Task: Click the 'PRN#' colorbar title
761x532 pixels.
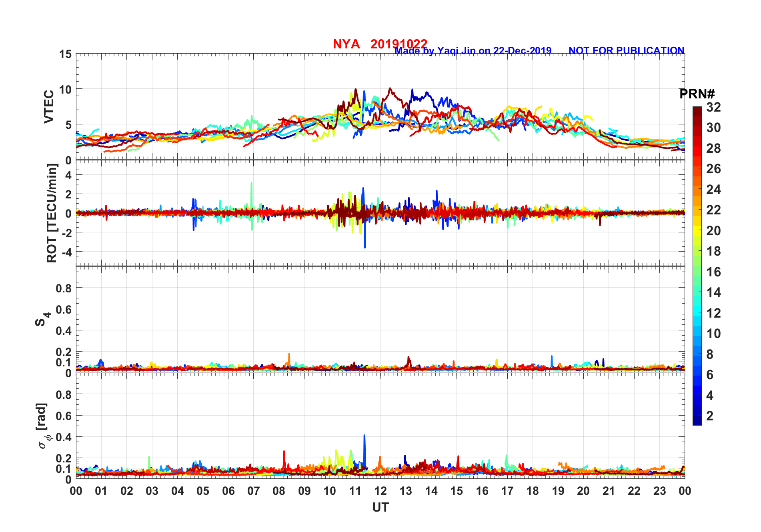Action: (x=697, y=94)
